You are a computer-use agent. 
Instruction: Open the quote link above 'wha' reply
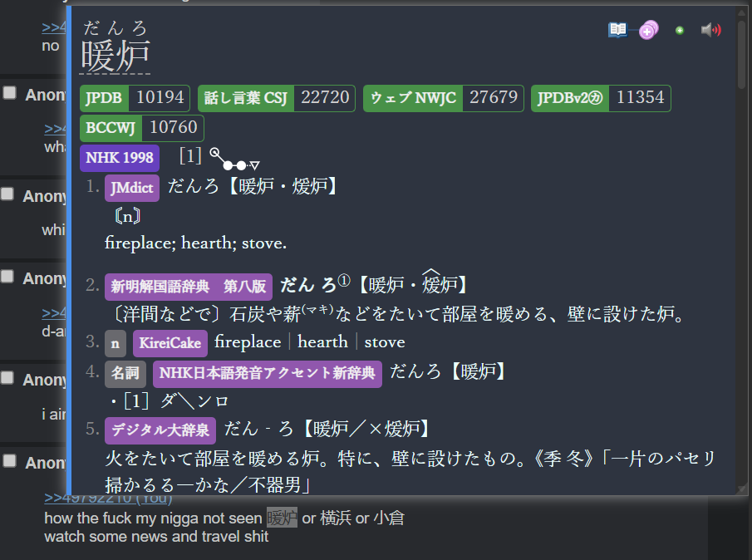coord(55,129)
